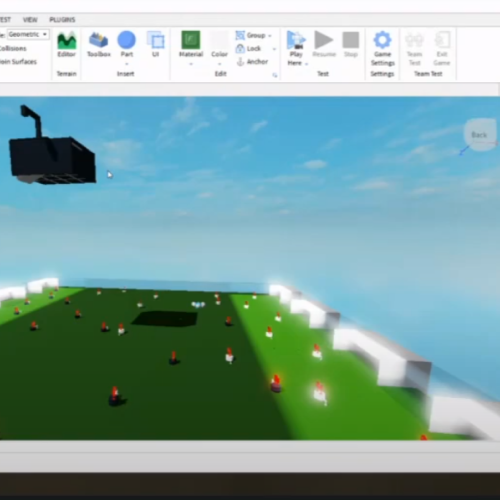500x500 pixels.
Task: Group the selected objects
Action: [251, 35]
